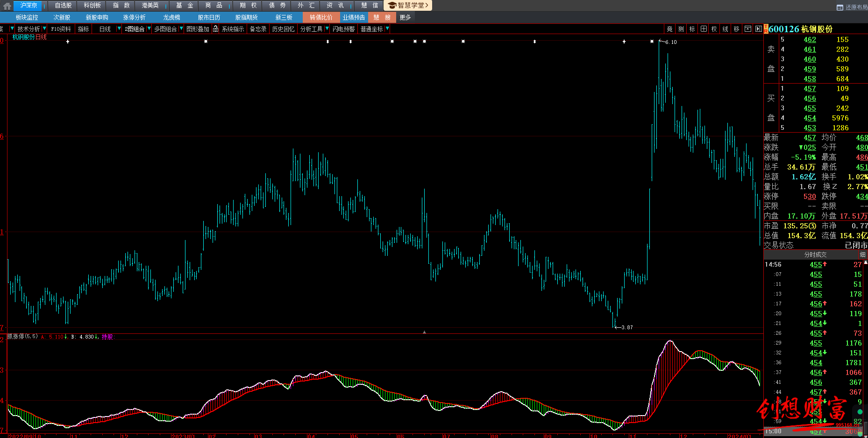Click the 指标 toolbar button
The image size is (868, 438).
(83, 29)
